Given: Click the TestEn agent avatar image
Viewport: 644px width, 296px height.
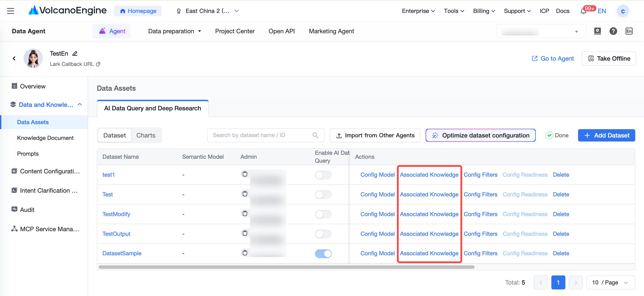Looking at the screenshot, I should [x=33, y=58].
